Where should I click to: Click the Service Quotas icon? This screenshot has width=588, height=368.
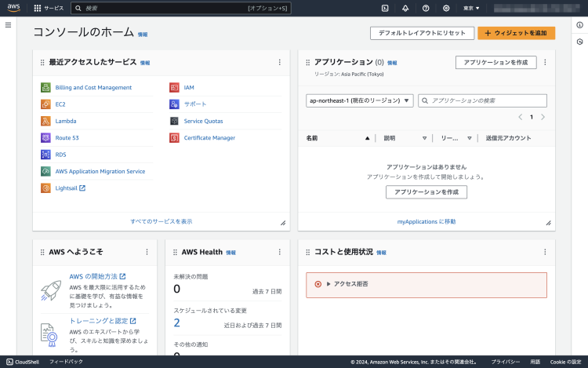pos(174,121)
